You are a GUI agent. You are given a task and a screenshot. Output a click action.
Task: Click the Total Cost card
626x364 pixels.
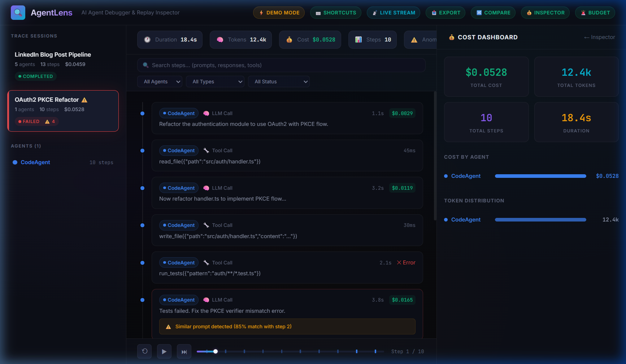coord(486,76)
